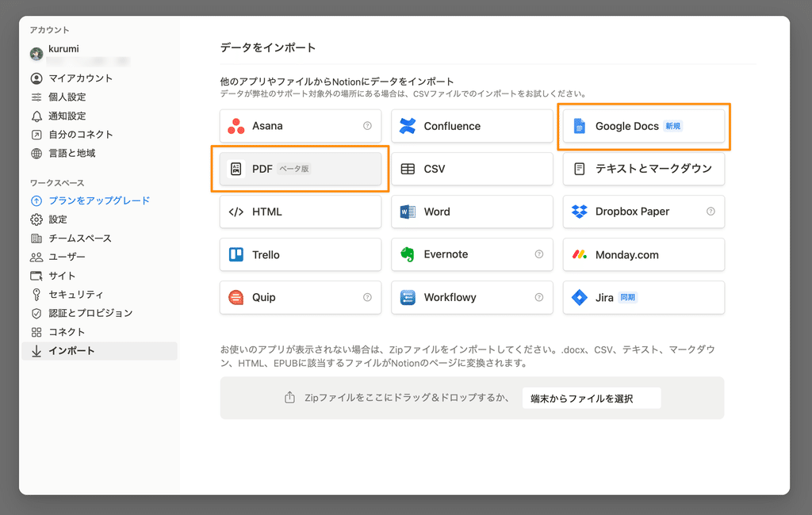The height and width of the screenshot is (515, 812).
Task: Open 通知設定 section
Action: (99, 116)
